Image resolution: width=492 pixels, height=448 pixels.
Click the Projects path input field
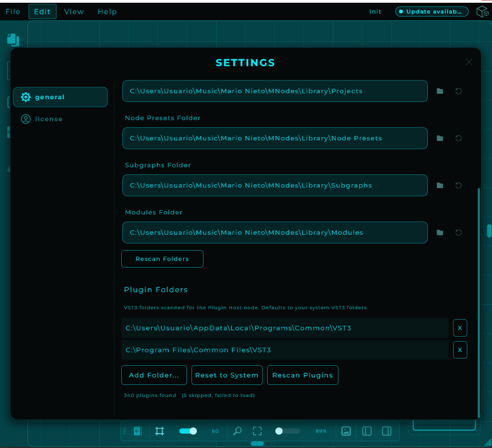(x=275, y=91)
